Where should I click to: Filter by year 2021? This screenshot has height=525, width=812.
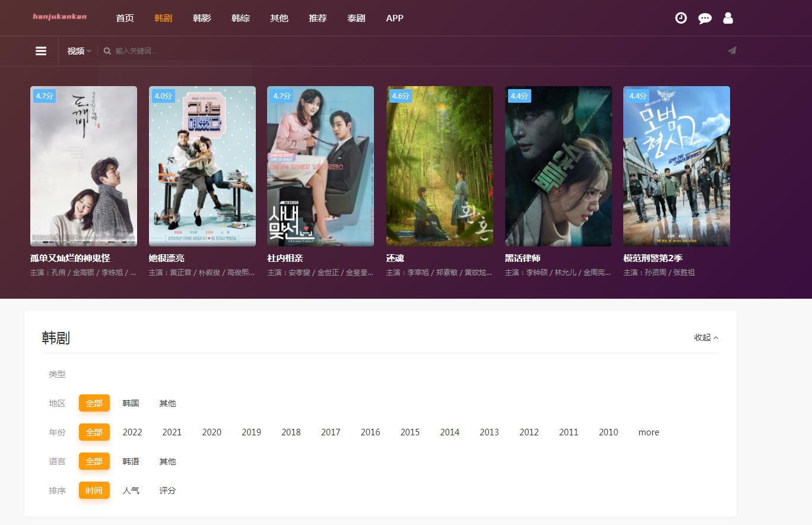click(172, 432)
